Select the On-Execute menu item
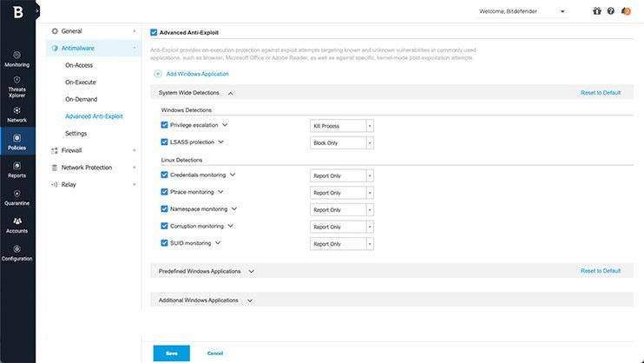This screenshot has width=644, height=363. 80,82
